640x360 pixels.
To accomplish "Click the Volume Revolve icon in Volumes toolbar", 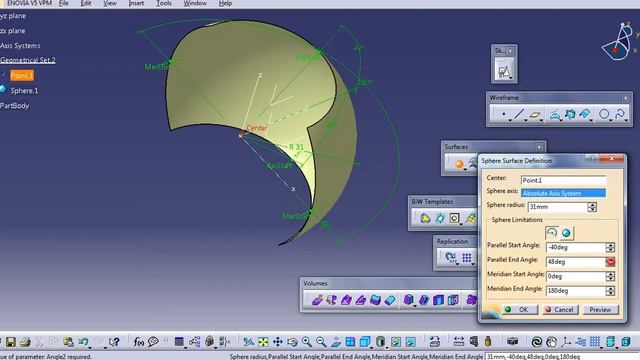I will (x=331, y=300).
